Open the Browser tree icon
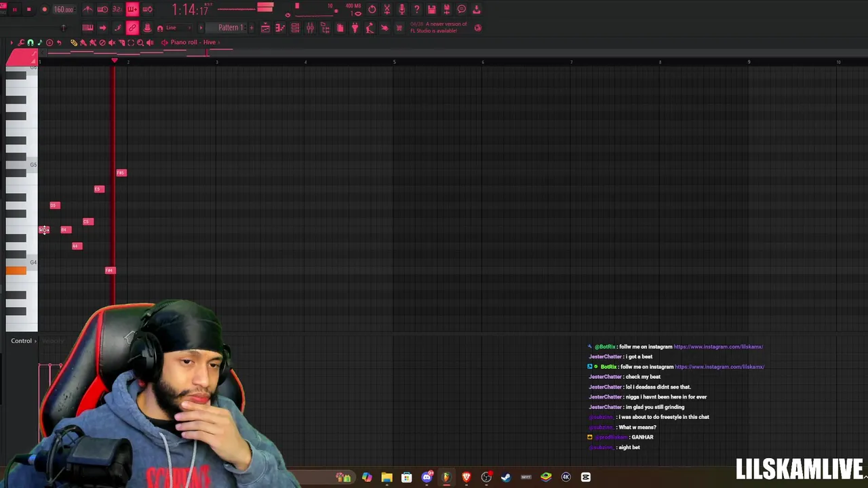868x488 pixels. [x=325, y=28]
